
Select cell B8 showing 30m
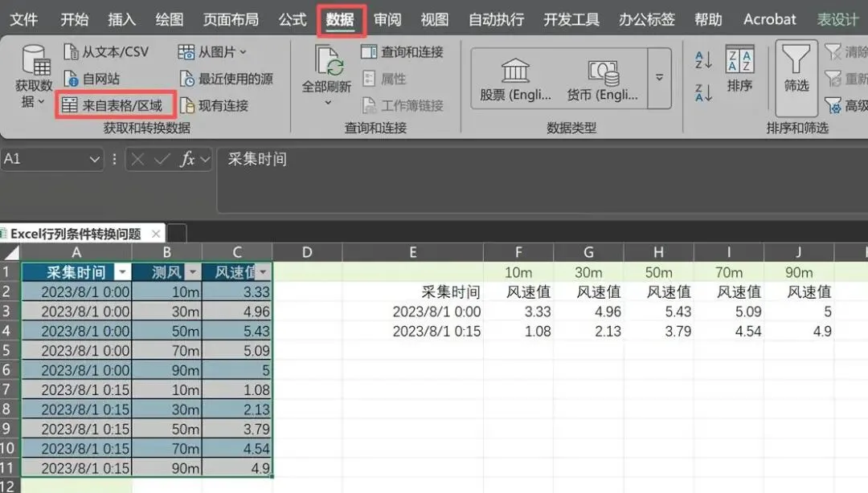pos(166,409)
